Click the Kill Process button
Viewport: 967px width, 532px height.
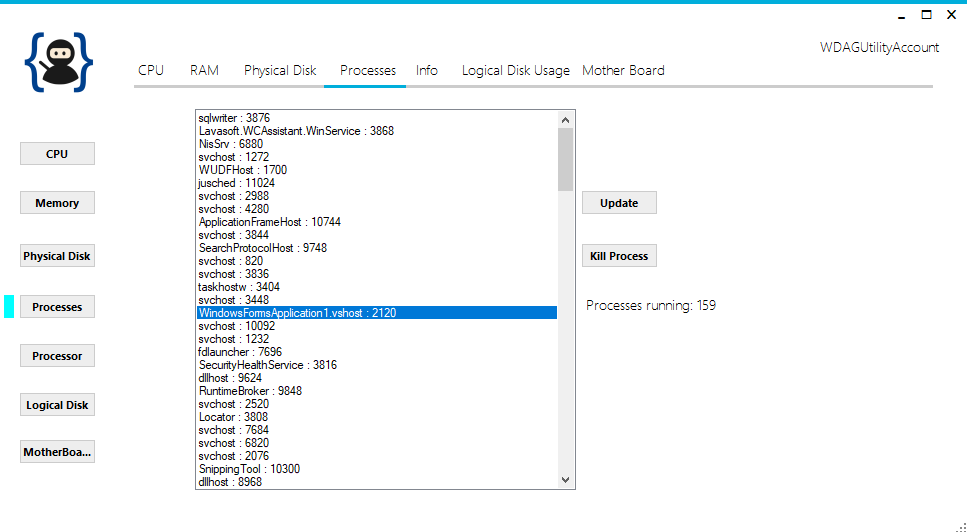point(619,256)
